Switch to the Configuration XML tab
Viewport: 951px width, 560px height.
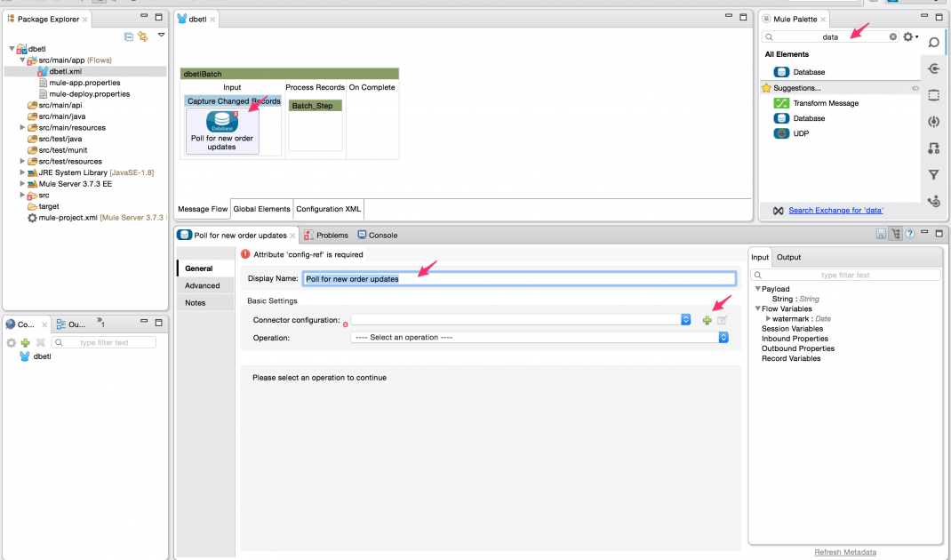pos(328,209)
